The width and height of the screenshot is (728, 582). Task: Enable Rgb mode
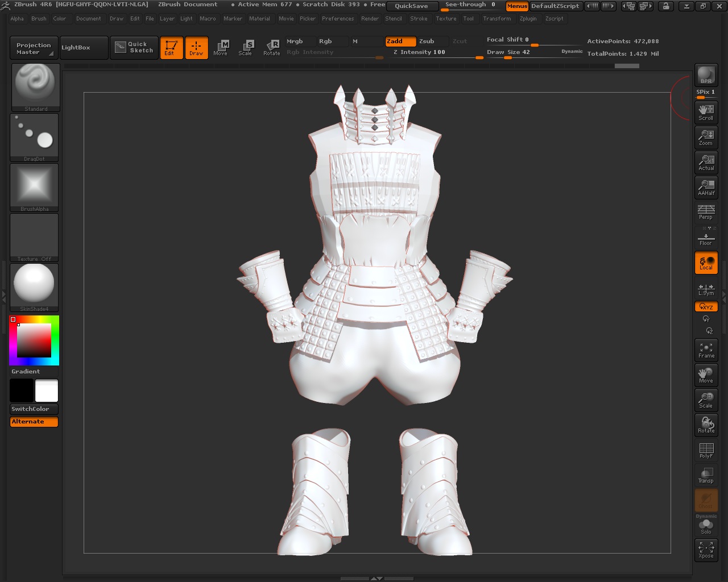332,41
